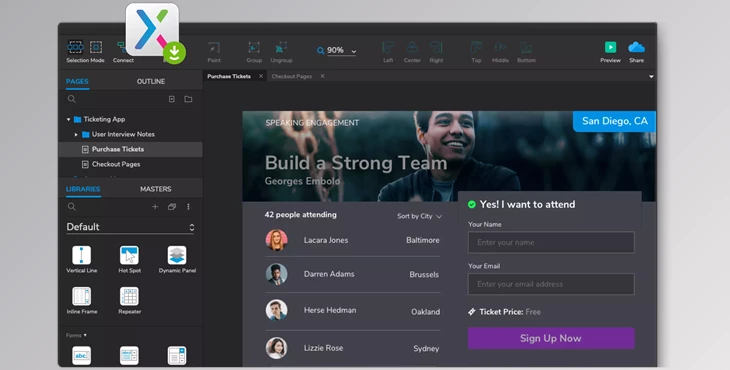Click the Middle alignment icon

click(500, 47)
